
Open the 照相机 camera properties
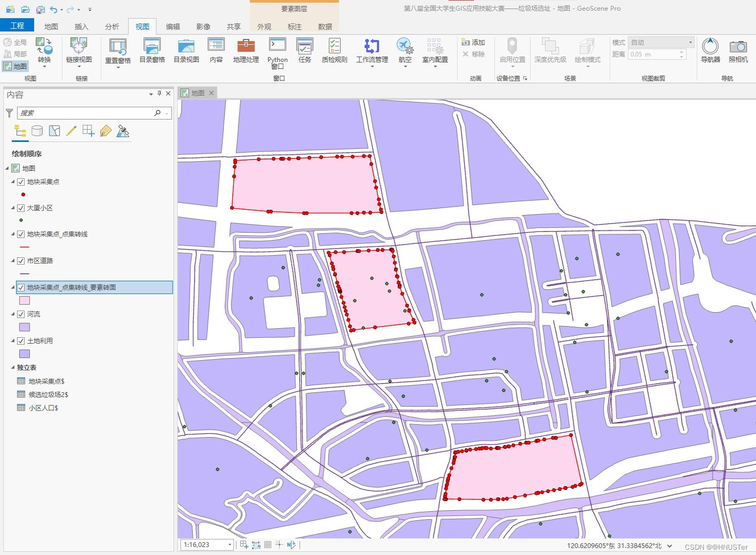(x=738, y=51)
